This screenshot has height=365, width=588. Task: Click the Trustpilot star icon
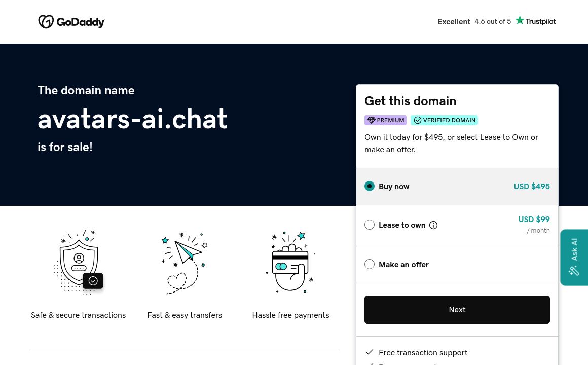520,20
